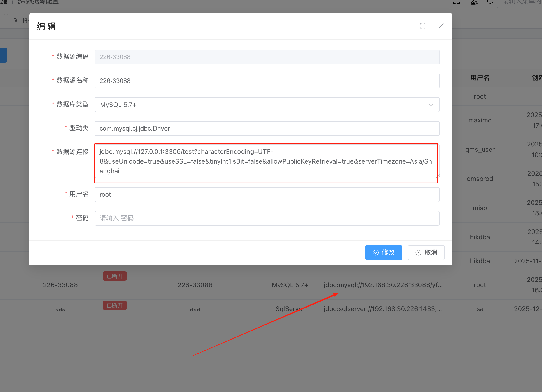Click the 用户名 column header
This screenshot has width=542, height=392.
480,78
